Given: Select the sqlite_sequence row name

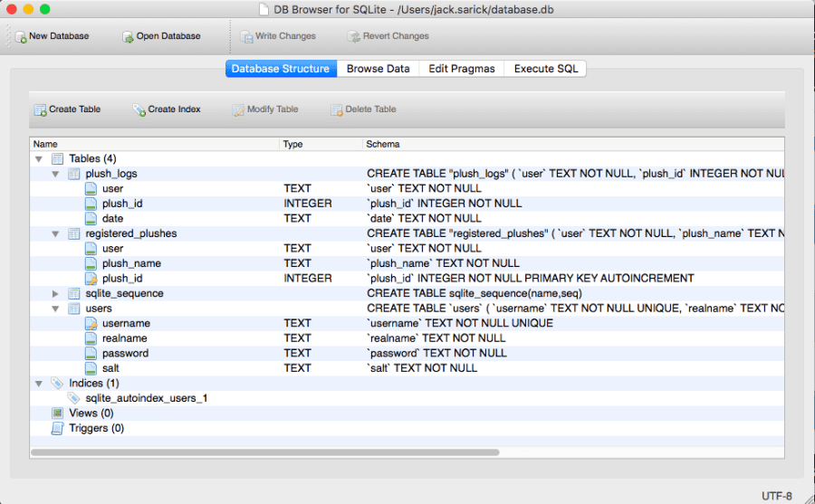Looking at the screenshot, I should pyautogui.click(x=124, y=293).
